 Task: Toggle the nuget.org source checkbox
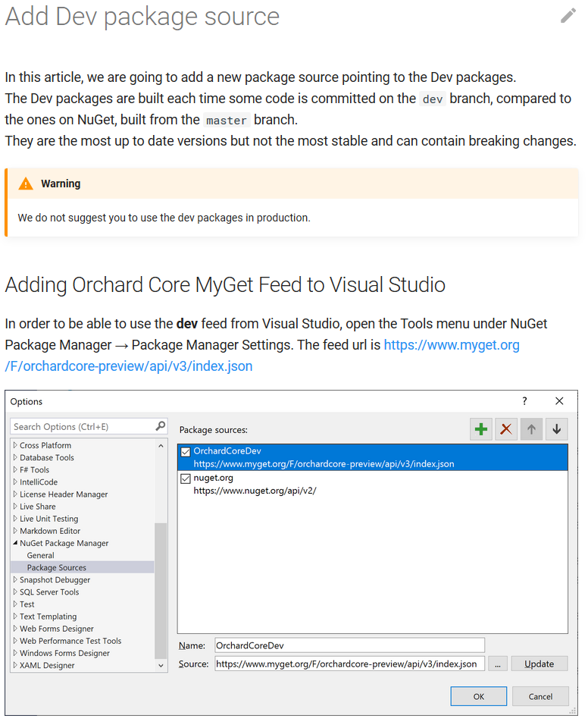(186, 479)
